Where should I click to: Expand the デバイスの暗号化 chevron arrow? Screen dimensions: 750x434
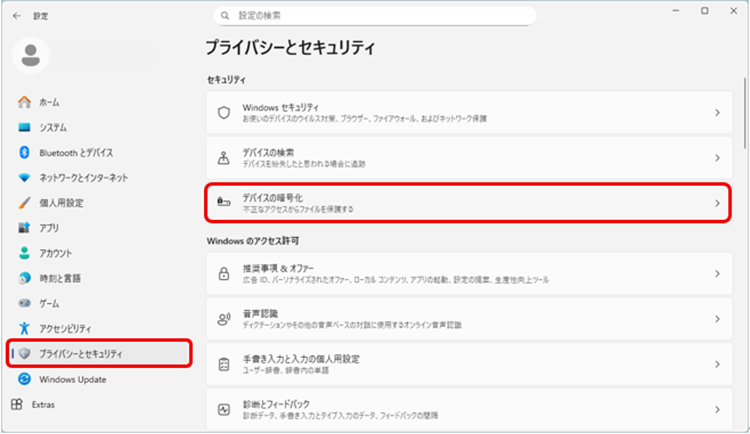click(x=716, y=204)
